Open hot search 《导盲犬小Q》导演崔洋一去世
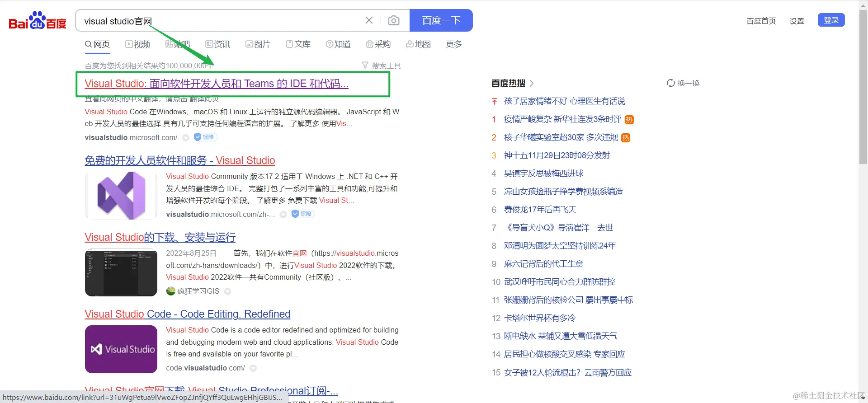The image size is (868, 403). tap(559, 228)
